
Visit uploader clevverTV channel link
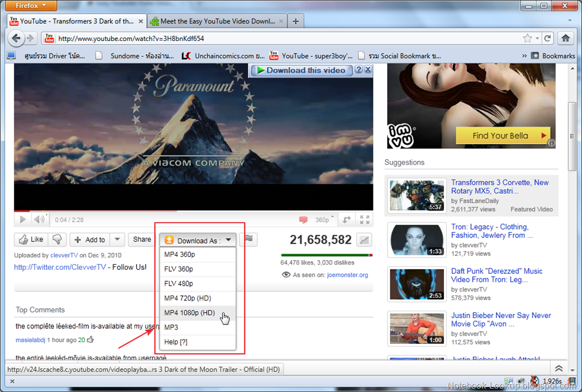[x=64, y=255]
